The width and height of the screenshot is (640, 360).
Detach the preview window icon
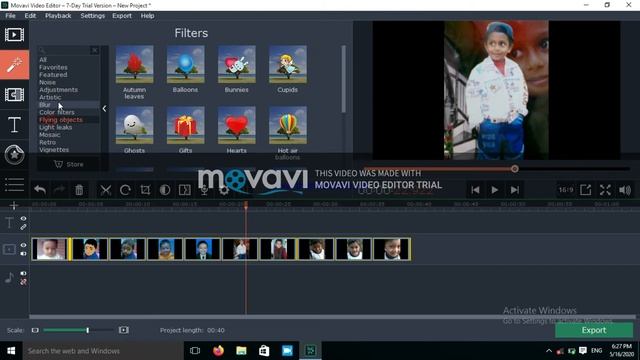(586, 190)
